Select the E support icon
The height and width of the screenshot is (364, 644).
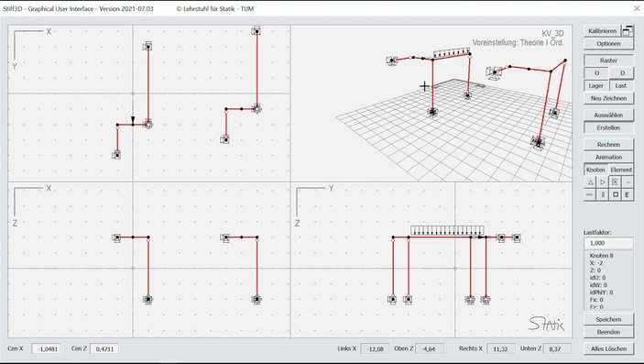[628, 194]
